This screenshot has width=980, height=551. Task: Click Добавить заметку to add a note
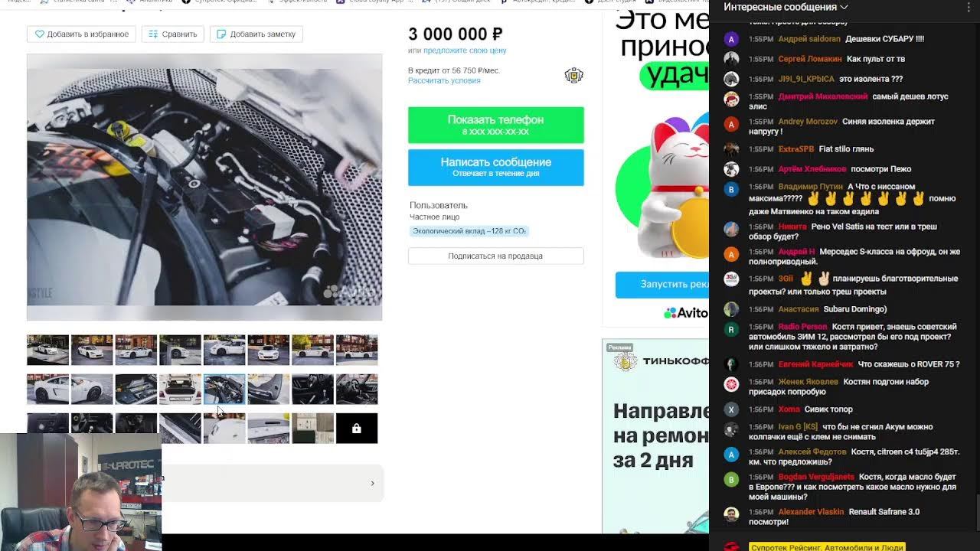[x=256, y=34]
